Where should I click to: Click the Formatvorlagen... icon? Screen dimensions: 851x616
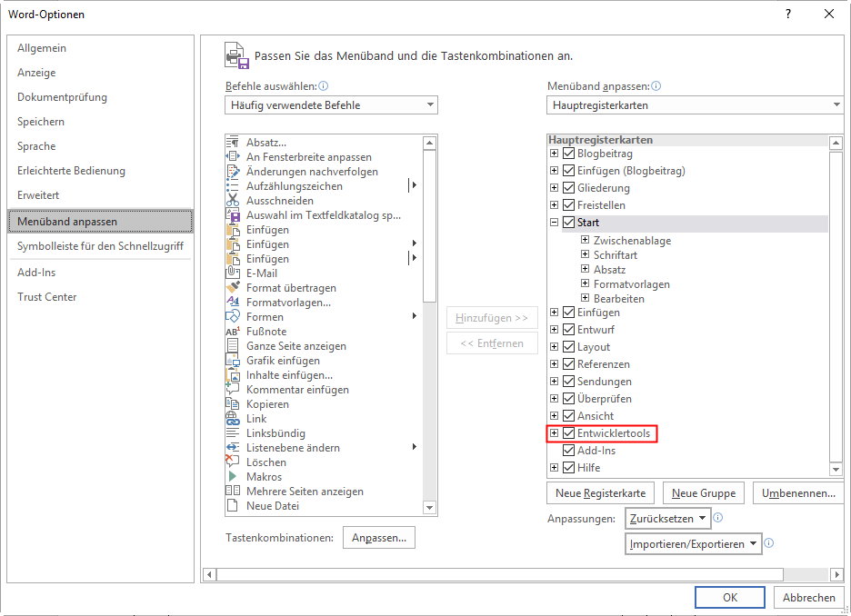coord(232,302)
